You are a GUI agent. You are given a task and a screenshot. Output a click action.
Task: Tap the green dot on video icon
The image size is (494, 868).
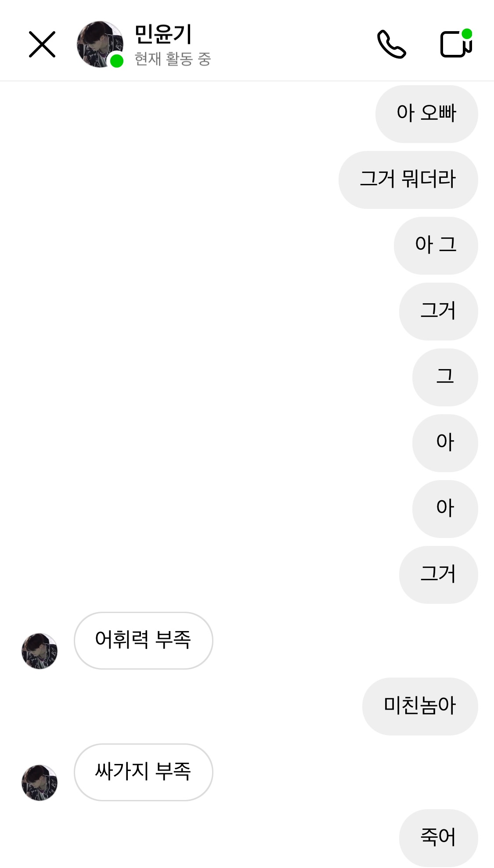pyautogui.click(x=467, y=34)
